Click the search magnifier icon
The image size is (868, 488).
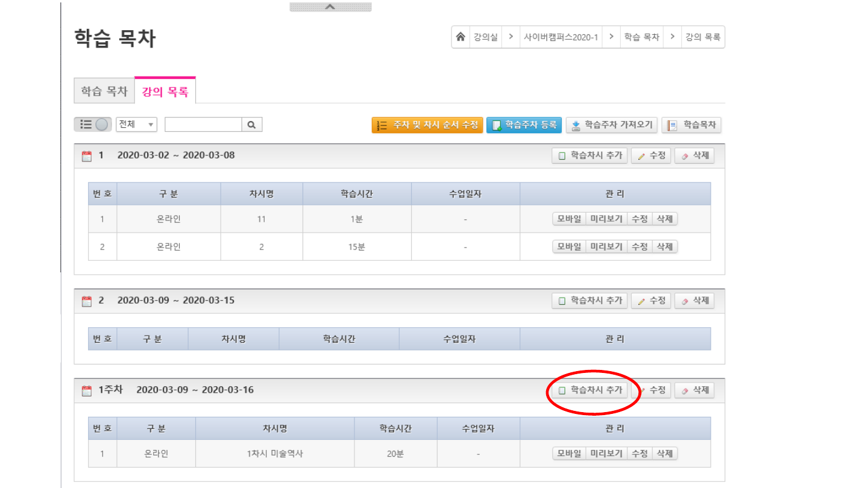[251, 125]
